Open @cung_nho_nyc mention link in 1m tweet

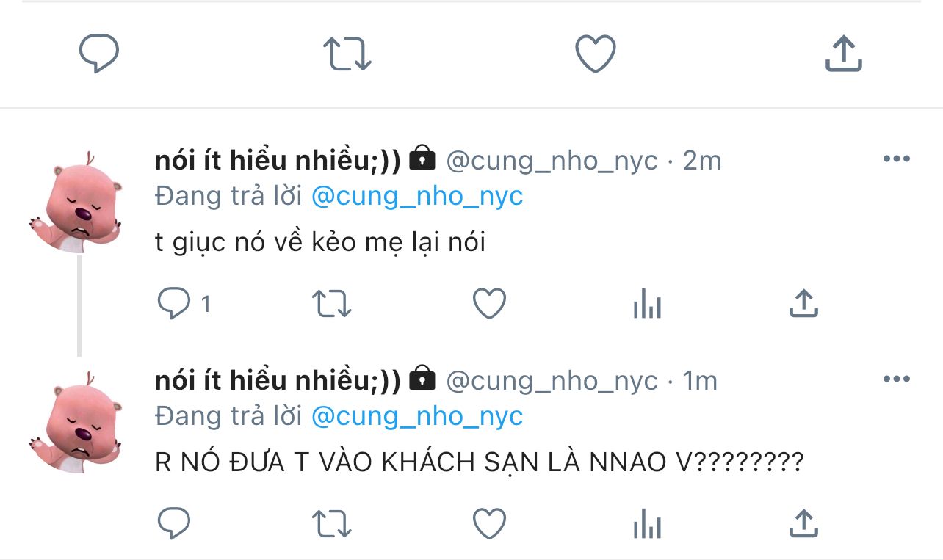pos(417,417)
